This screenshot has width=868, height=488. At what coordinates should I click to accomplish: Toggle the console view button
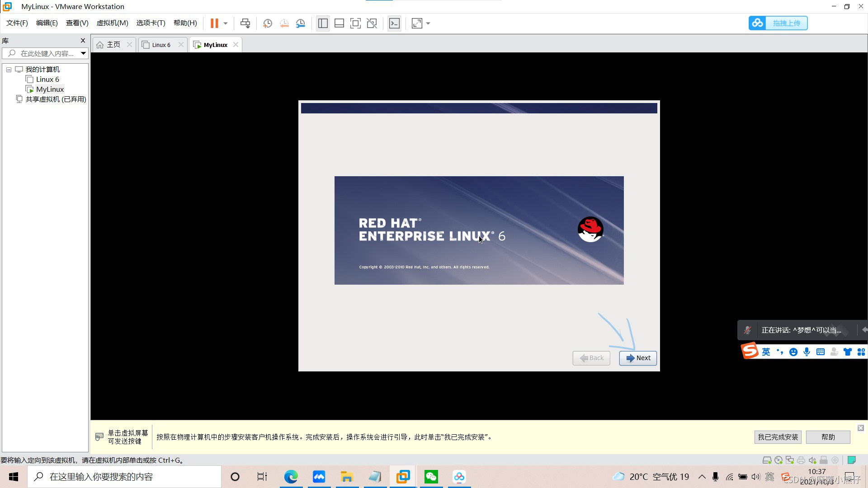(x=394, y=23)
